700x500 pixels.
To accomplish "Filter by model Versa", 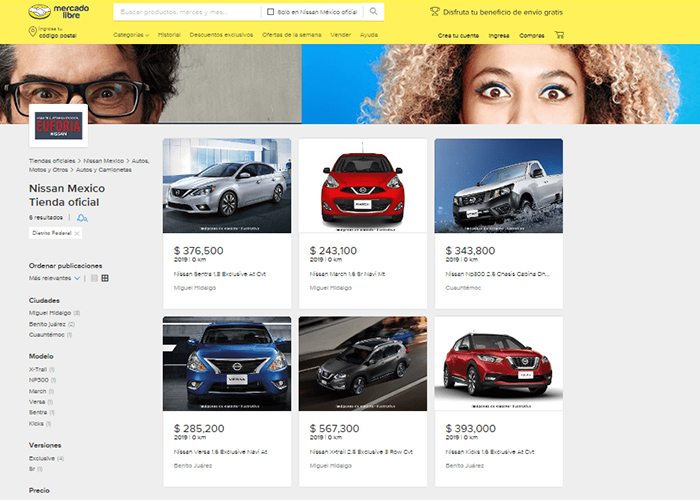I will pyautogui.click(x=41, y=402).
